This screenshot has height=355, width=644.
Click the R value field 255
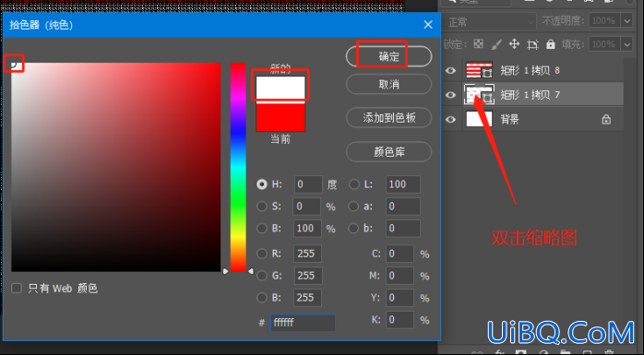[x=307, y=254]
